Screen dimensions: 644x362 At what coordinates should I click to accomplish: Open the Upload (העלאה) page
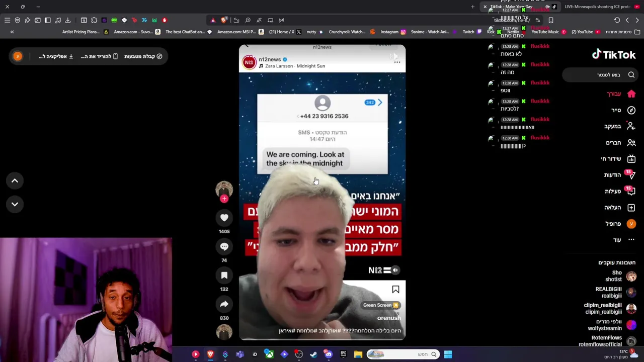(x=620, y=208)
